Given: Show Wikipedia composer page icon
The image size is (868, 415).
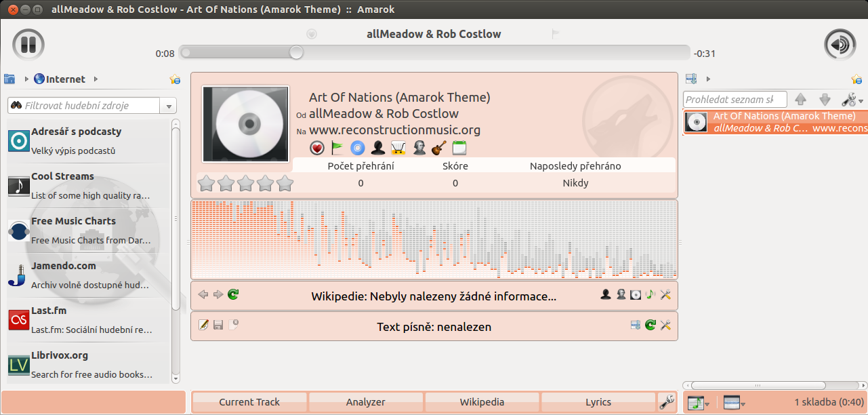Looking at the screenshot, I should (x=621, y=294).
